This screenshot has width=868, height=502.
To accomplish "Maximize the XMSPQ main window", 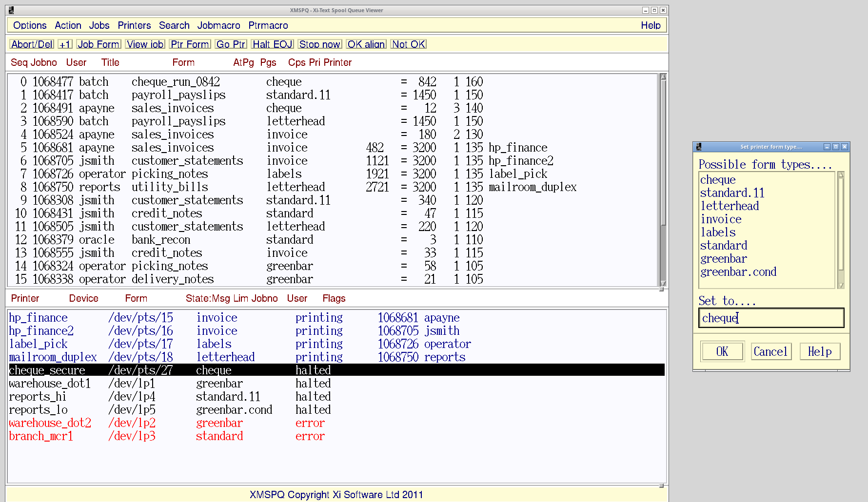I will [x=654, y=10].
